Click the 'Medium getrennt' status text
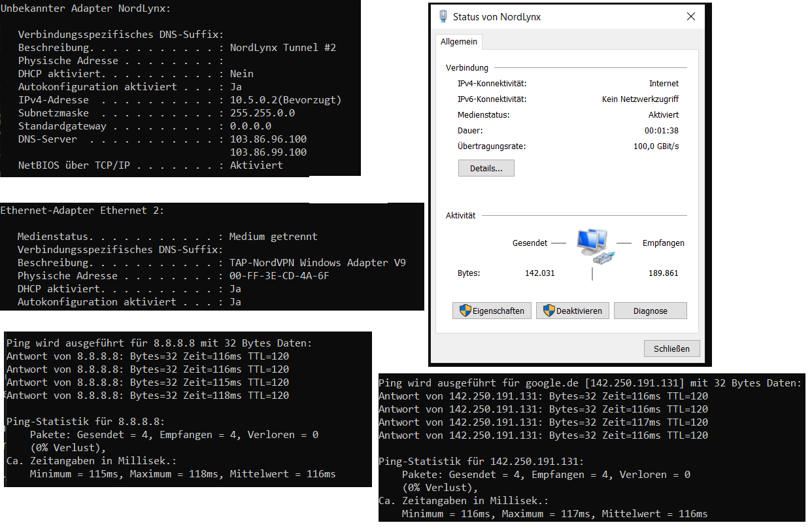This screenshot has width=812, height=527. tap(273, 237)
